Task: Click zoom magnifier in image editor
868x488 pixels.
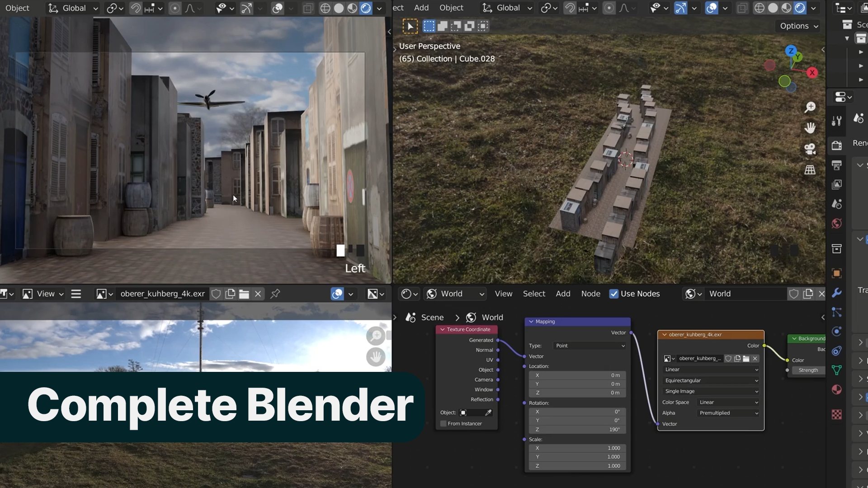Action: pyautogui.click(x=376, y=336)
